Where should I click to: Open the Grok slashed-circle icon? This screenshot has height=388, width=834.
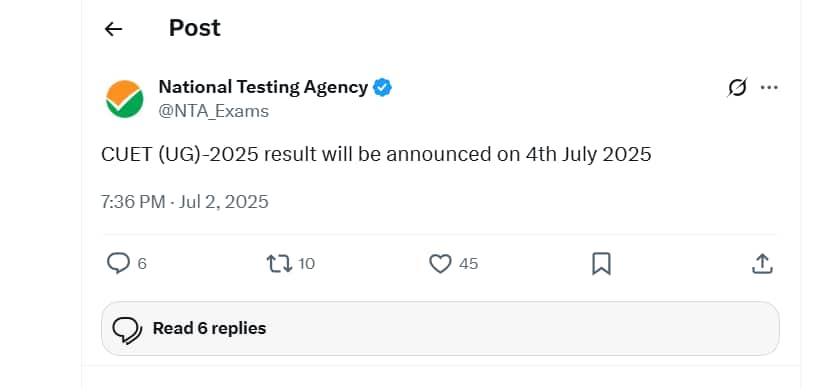(737, 87)
